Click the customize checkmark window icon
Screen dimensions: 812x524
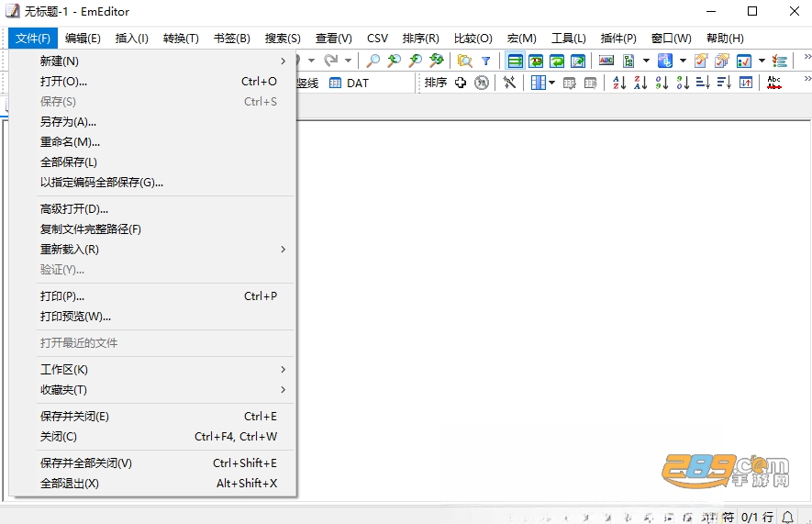point(743,61)
